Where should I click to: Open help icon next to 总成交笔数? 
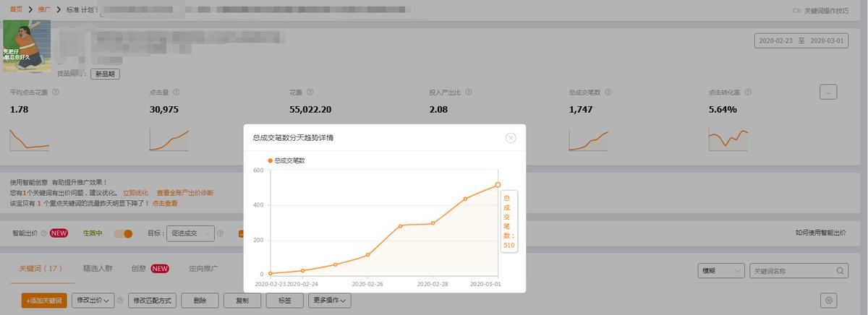(x=608, y=92)
